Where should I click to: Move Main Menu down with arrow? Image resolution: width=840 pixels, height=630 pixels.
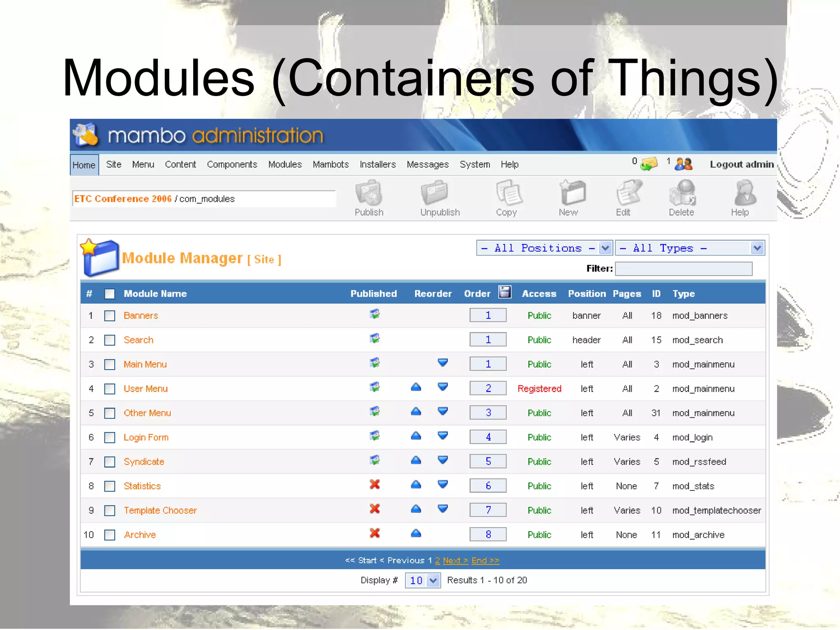point(443,363)
